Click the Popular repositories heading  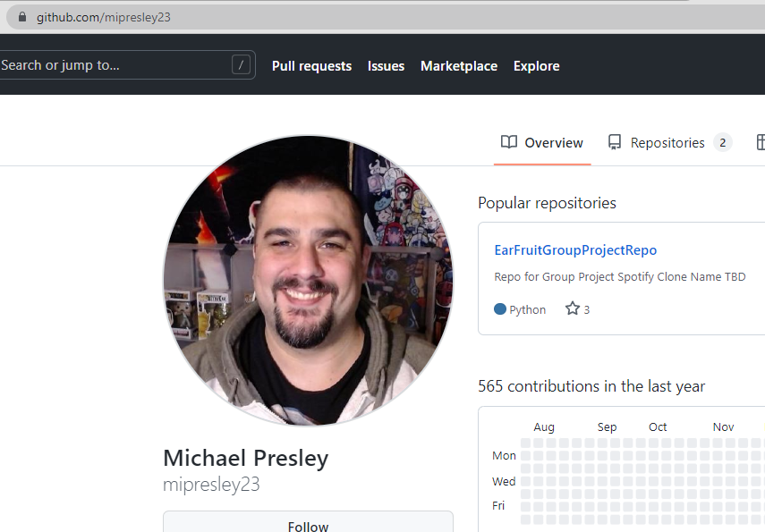click(547, 203)
